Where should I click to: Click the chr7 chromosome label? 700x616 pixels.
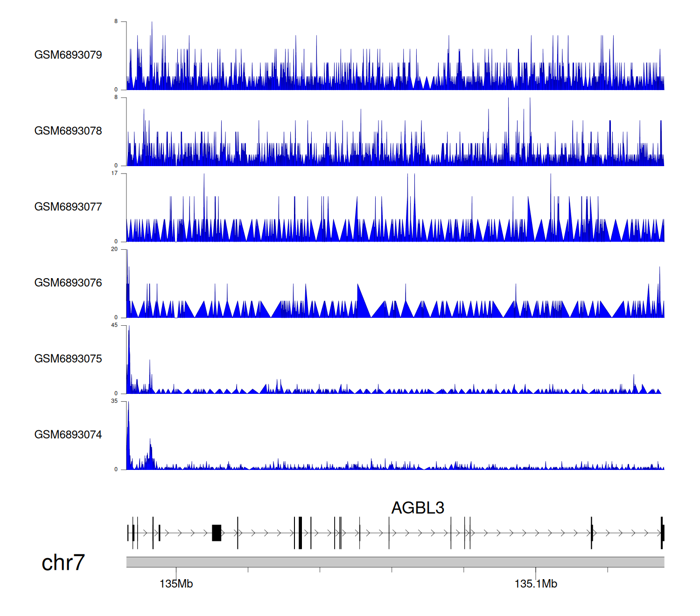pyautogui.click(x=63, y=562)
